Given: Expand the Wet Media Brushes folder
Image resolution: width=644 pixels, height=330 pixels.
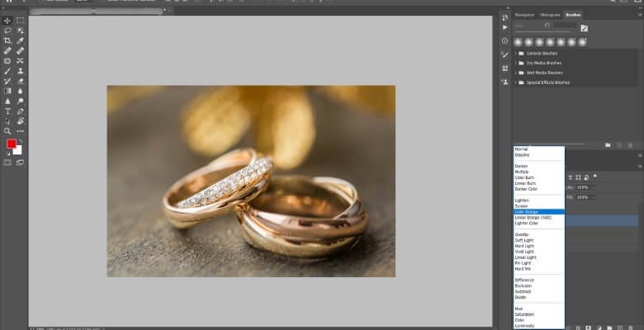Looking at the screenshot, I should (x=516, y=73).
